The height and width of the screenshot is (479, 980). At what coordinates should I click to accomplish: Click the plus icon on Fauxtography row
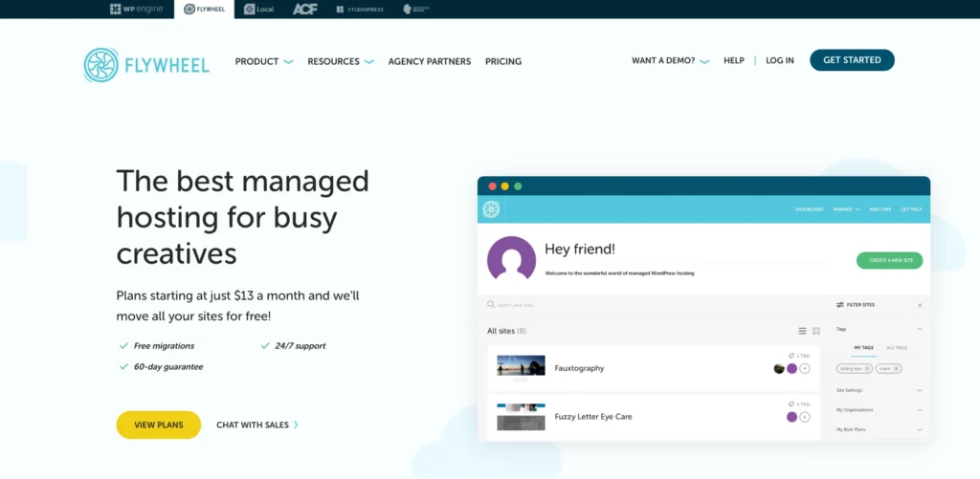point(805,368)
